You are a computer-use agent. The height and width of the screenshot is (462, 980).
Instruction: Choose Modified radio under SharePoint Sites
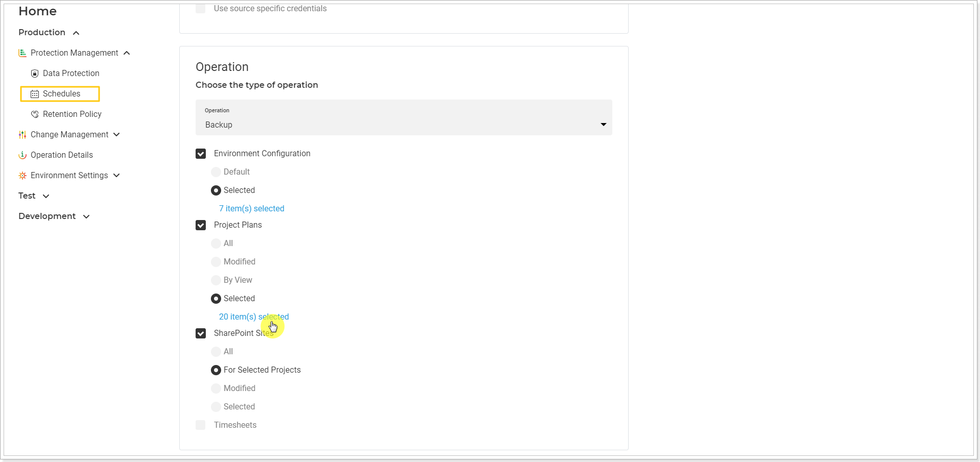216,388
